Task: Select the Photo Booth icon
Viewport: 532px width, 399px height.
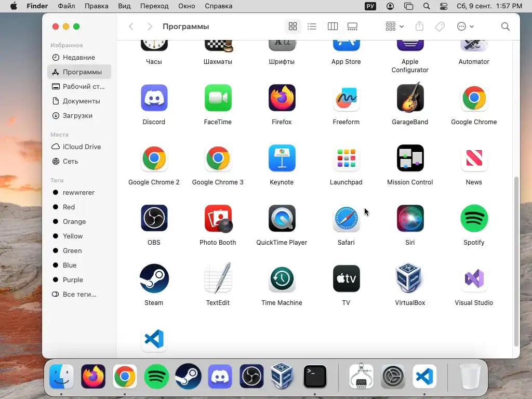Action: click(218, 218)
